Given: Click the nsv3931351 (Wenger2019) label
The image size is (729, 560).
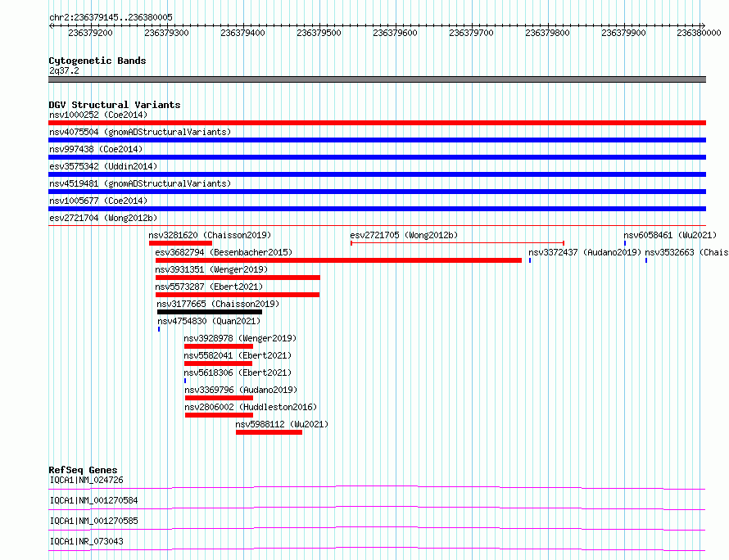Looking at the screenshot, I should pyautogui.click(x=211, y=269).
